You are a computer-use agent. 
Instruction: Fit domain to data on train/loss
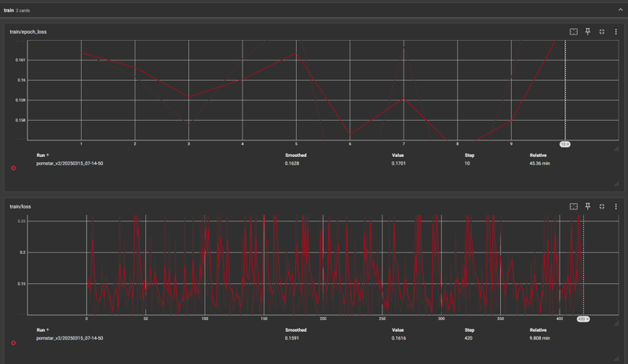pos(574,206)
